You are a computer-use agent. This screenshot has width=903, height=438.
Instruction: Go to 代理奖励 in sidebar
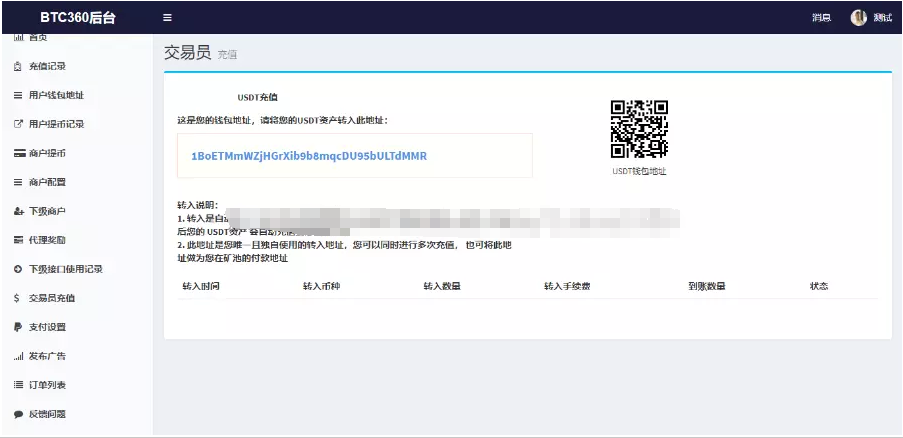coord(48,240)
